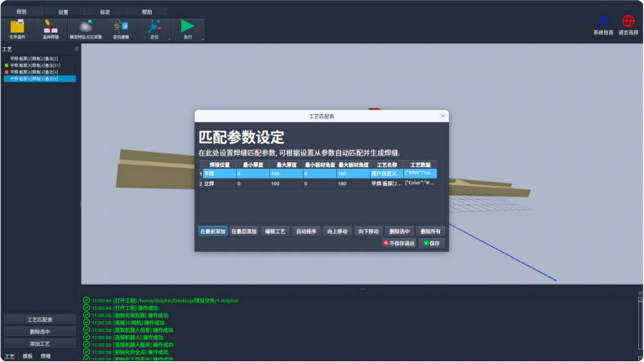Click 不保存退出 exit without saving
The image size is (644, 362).
[x=399, y=243]
